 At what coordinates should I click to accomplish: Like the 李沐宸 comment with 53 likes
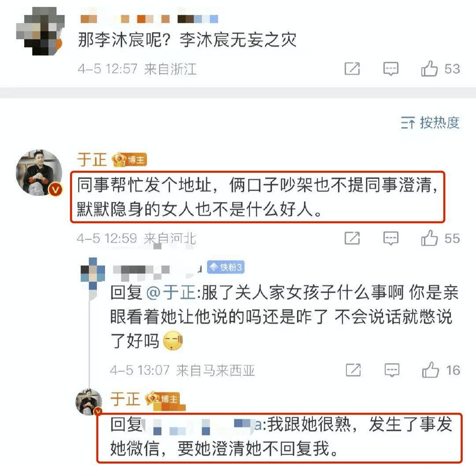coord(429,68)
